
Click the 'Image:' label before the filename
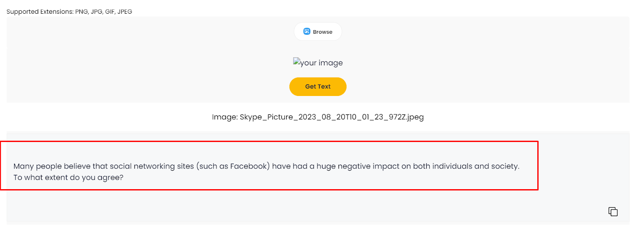pos(225,117)
